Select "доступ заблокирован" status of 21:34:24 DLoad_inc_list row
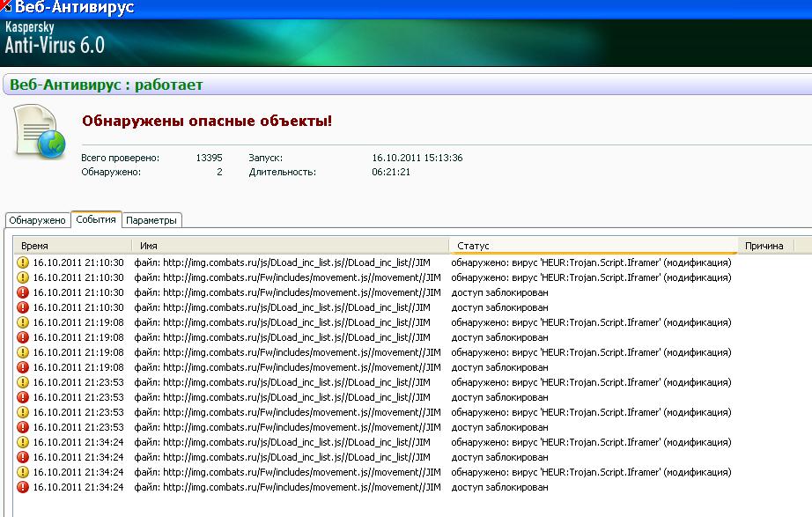 tap(499, 458)
